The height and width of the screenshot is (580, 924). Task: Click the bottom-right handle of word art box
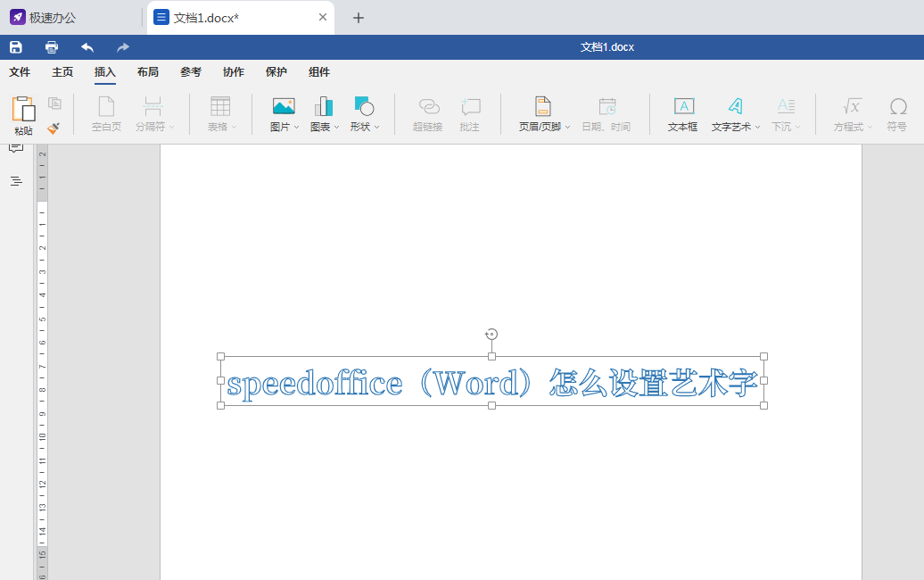pos(763,405)
